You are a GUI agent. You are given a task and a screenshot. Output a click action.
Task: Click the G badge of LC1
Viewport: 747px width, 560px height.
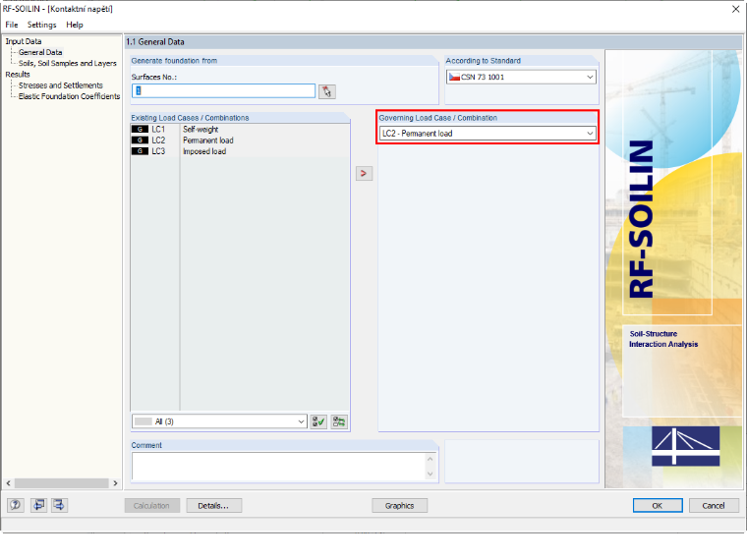tap(140, 129)
